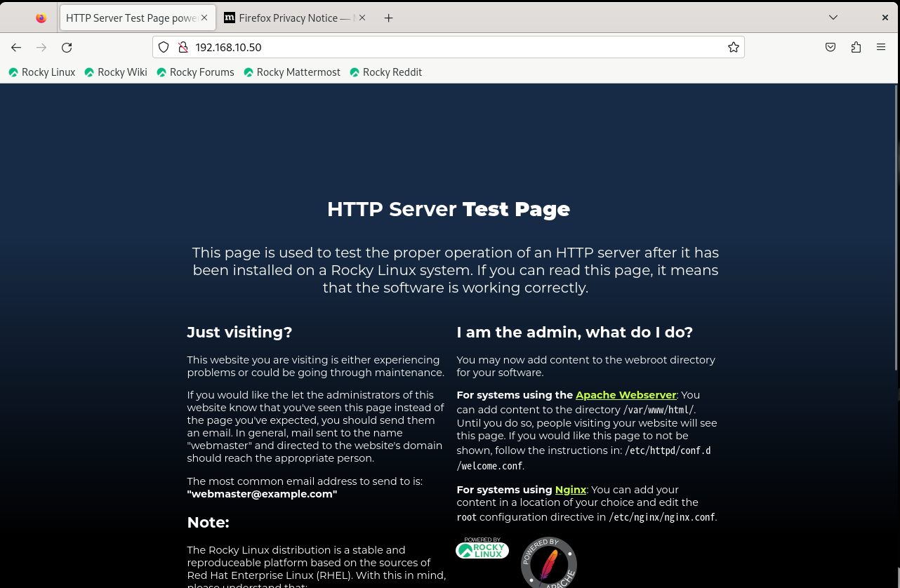Click the forward navigation arrow

point(41,47)
